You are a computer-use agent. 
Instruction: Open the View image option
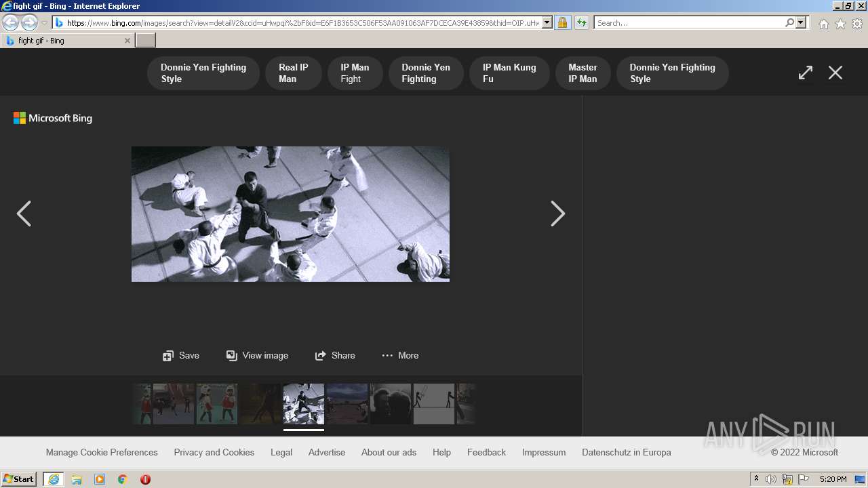coord(257,355)
